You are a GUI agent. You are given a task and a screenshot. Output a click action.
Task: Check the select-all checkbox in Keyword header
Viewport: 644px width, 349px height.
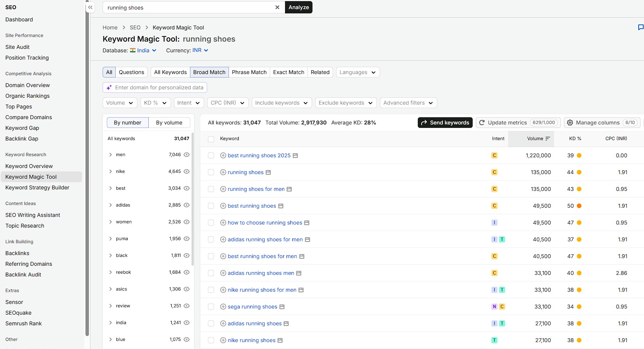click(211, 139)
